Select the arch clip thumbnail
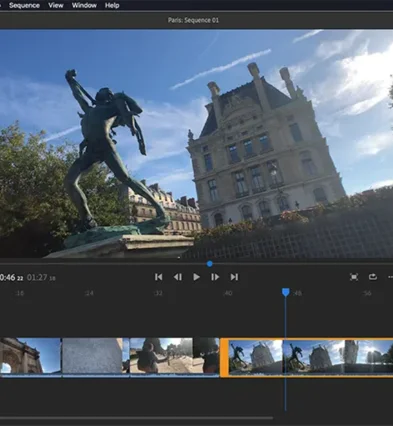 pyautogui.click(x=31, y=357)
